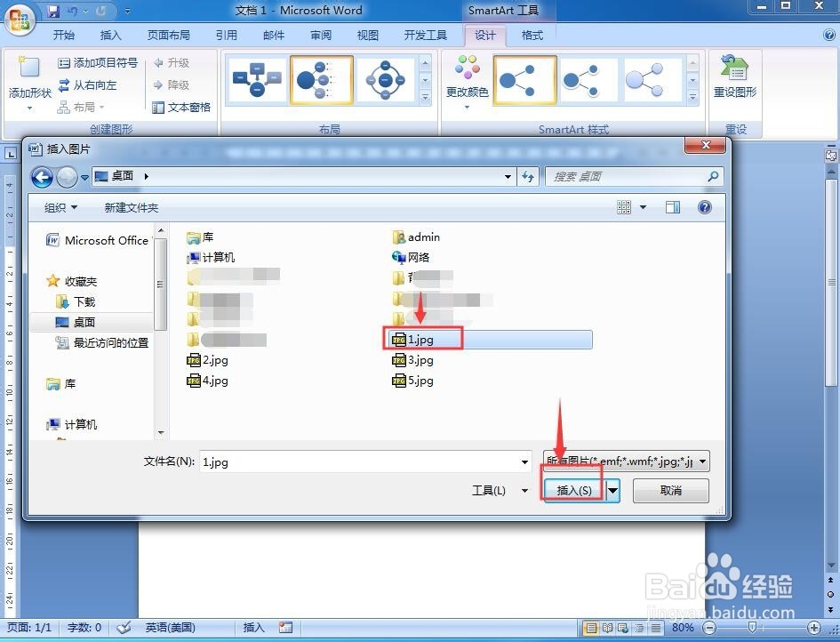This screenshot has width=840, height=642.
Task: Click the dialog back arrow button
Action: click(x=42, y=177)
